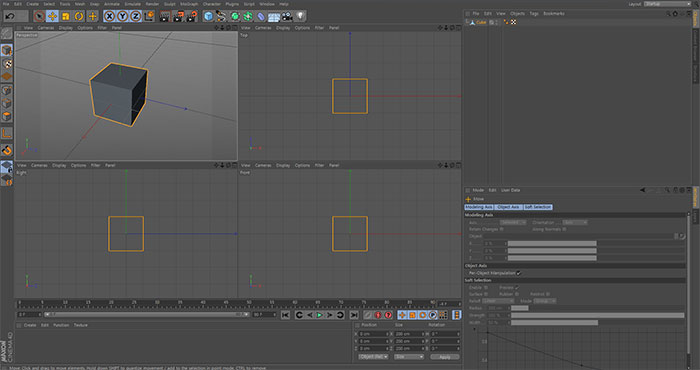Toggle the X axis lock

[x=109, y=17]
